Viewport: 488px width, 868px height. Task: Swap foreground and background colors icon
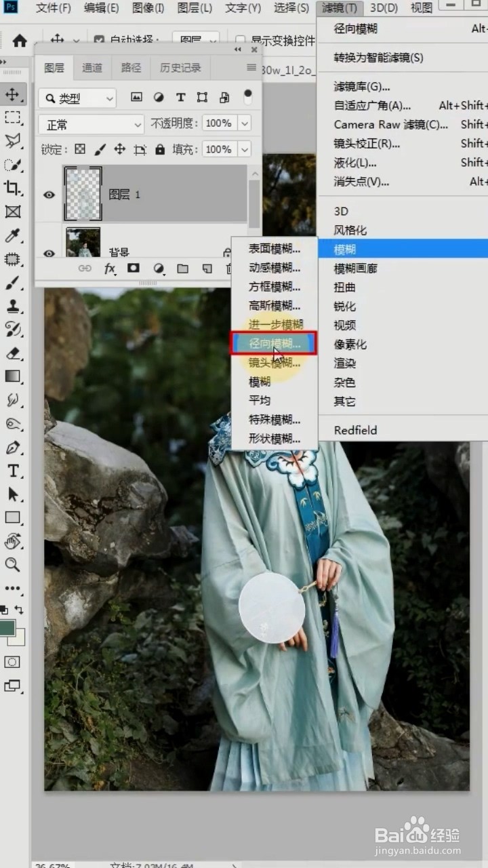coord(19,610)
